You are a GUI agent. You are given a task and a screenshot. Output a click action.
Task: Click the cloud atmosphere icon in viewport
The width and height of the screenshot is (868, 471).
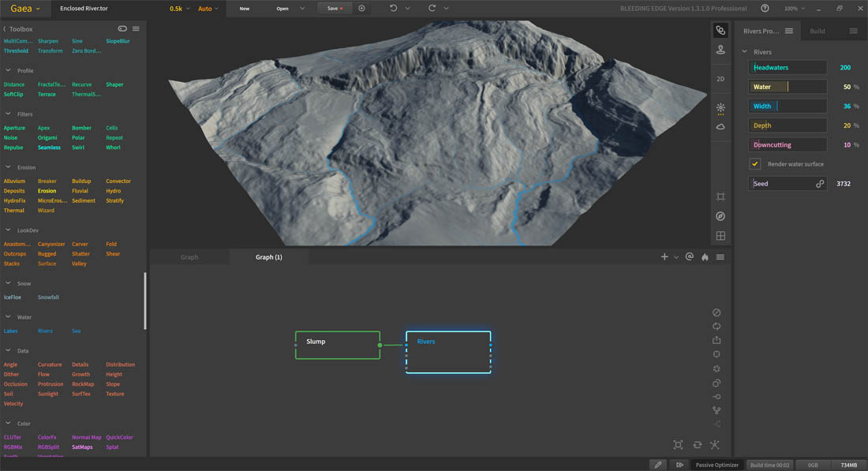tap(720, 126)
